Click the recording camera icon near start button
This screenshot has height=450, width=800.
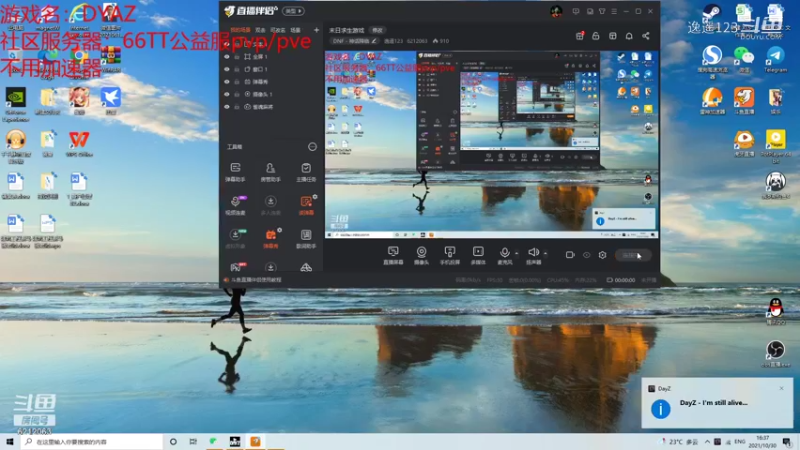click(570, 255)
